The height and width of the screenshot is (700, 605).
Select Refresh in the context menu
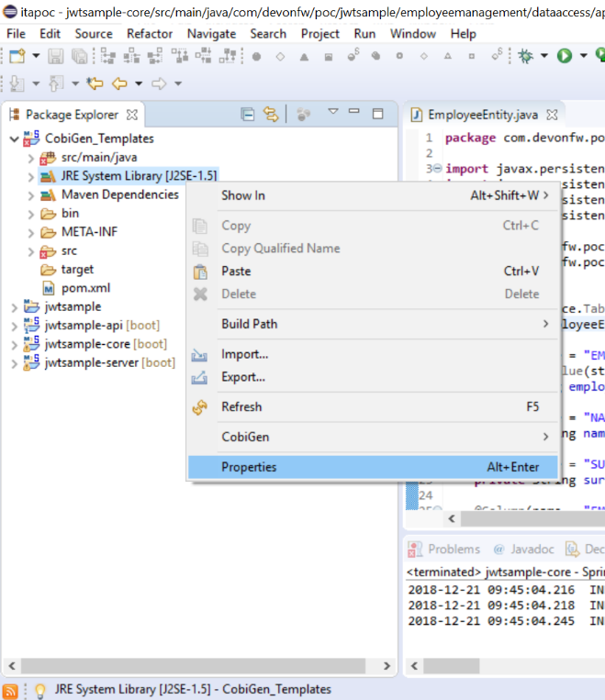pyautogui.click(x=241, y=406)
